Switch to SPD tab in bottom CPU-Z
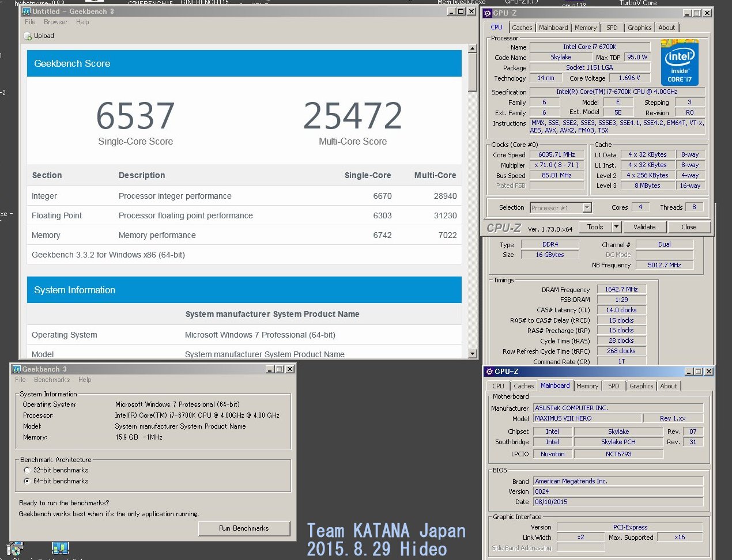Image resolution: width=732 pixels, height=560 pixels. pyautogui.click(x=614, y=386)
